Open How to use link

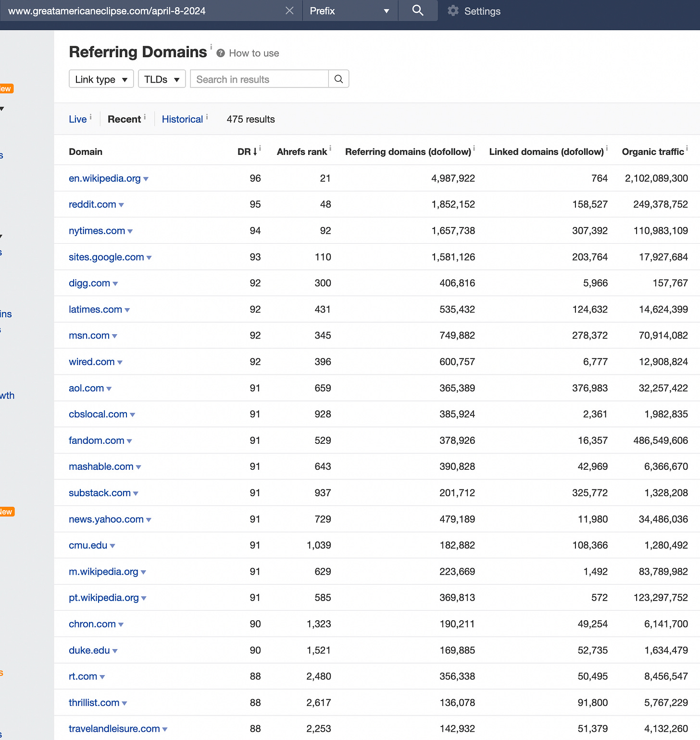(254, 53)
